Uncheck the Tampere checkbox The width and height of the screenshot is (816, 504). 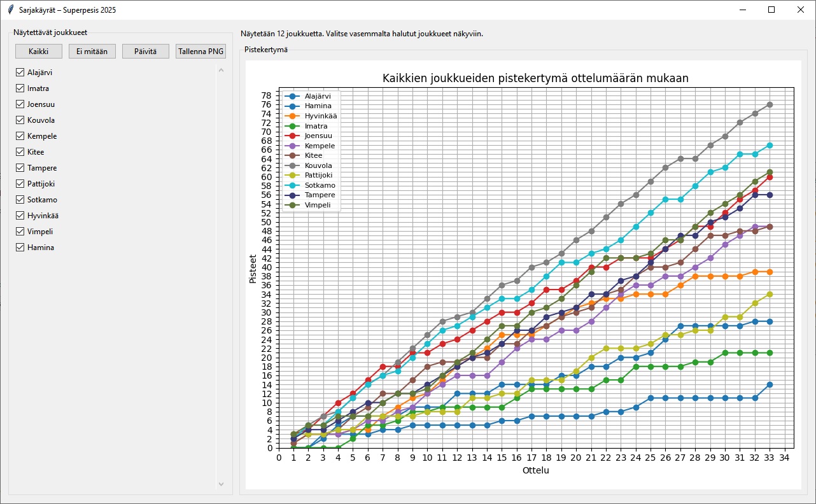(x=20, y=168)
